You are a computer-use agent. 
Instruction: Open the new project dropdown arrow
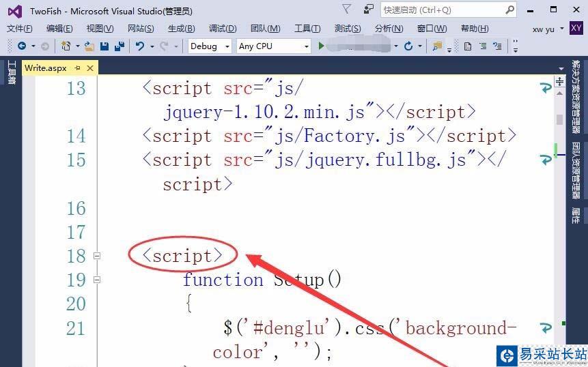pos(78,46)
